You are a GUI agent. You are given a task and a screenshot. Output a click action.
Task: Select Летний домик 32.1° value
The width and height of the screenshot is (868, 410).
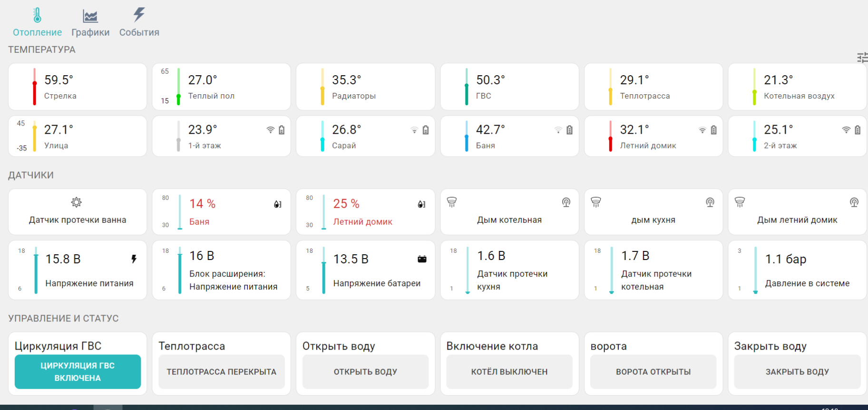(x=634, y=130)
